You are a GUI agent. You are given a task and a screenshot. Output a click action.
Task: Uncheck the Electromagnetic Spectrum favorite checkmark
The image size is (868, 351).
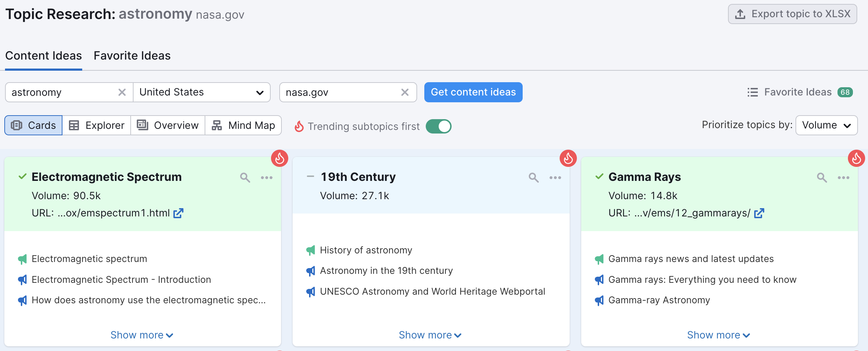(x=22, y=176)
